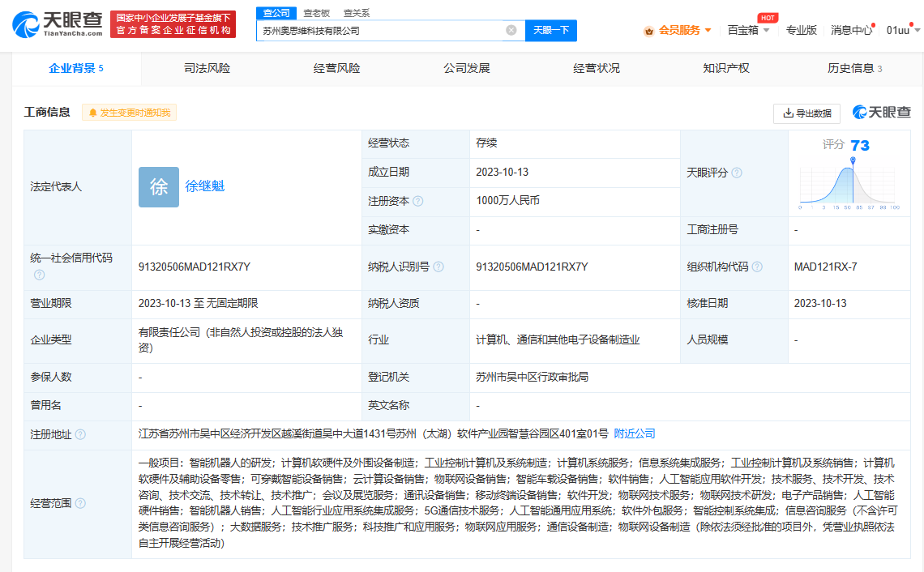Open help icon next to 天眼评分
The height and width of the screenshot is (572, 924).
(x=737, y=173)
